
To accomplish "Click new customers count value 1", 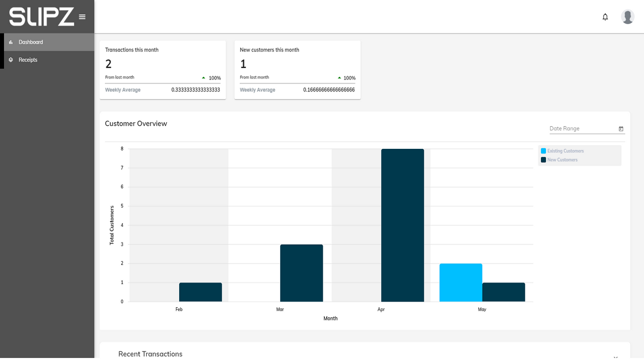I will [x=243, y=64].
